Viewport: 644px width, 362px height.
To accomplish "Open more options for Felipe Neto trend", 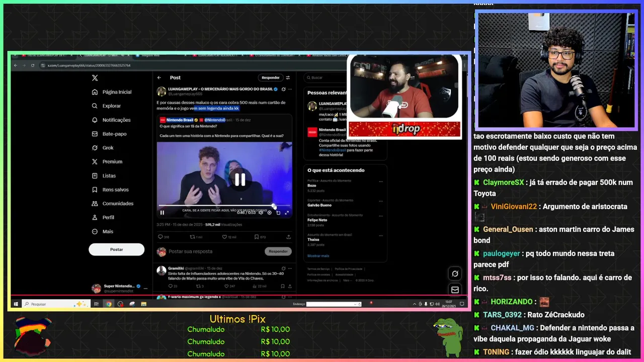I will pyautogui.click(x=381, y=216).
